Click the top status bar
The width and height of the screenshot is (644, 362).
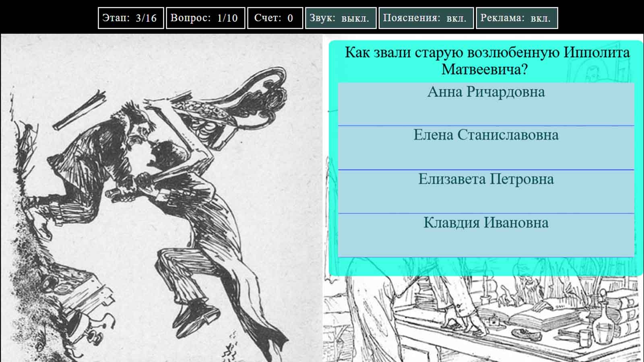pos(322,18)
